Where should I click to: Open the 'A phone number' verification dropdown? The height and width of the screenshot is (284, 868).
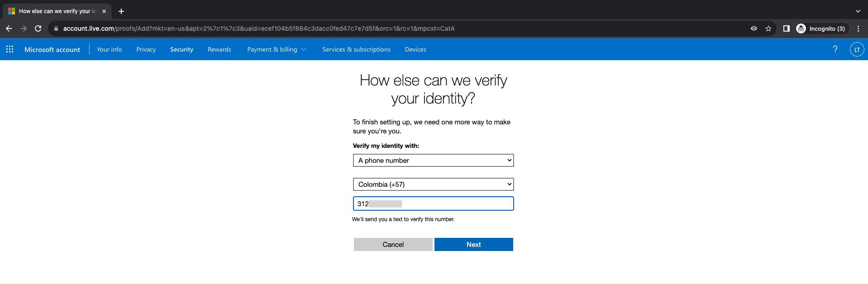click(x=433, y=161)
